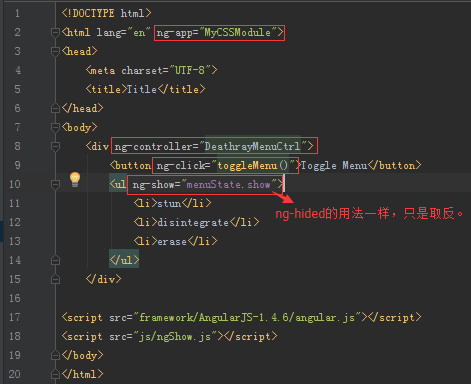Viewport: 471px width, 384px height.
Task: Click menuState.show expression
Action: [228, 184]
